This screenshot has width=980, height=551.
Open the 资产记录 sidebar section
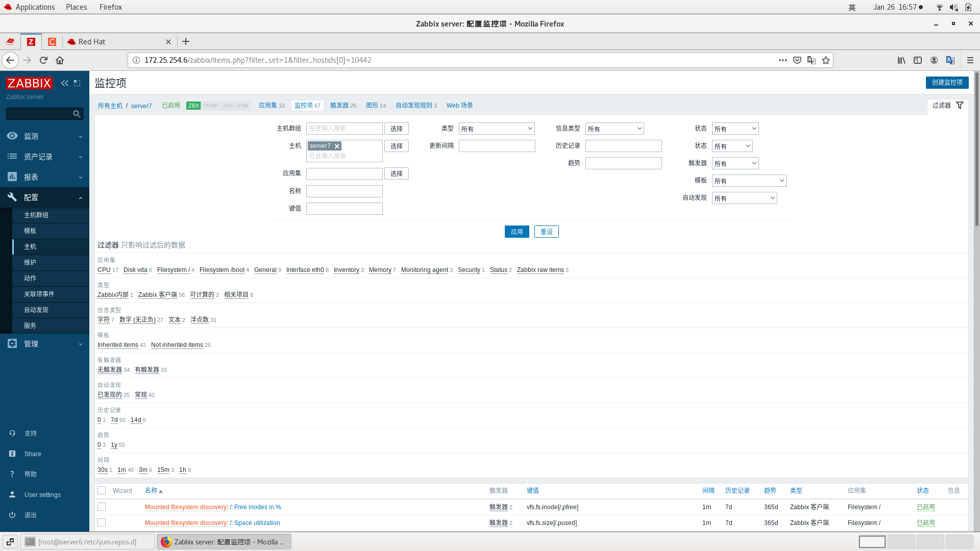[x=37, y=157]
